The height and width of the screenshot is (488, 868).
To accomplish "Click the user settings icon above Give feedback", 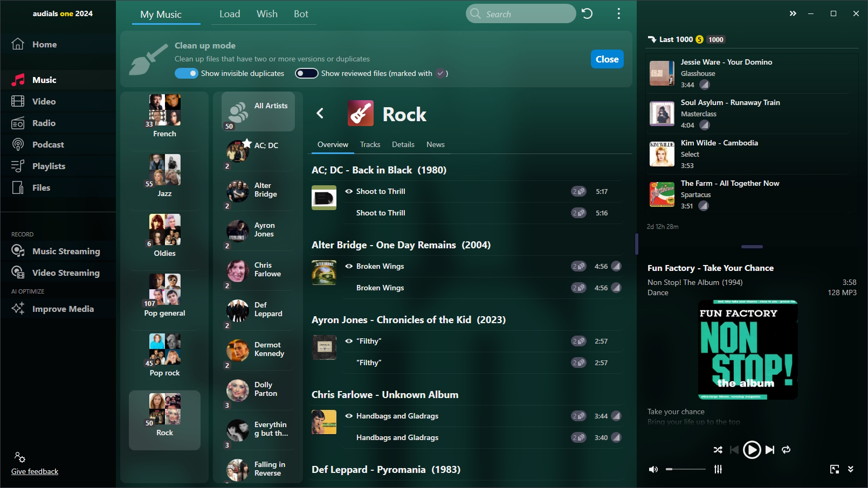I will tap(20, 457).
